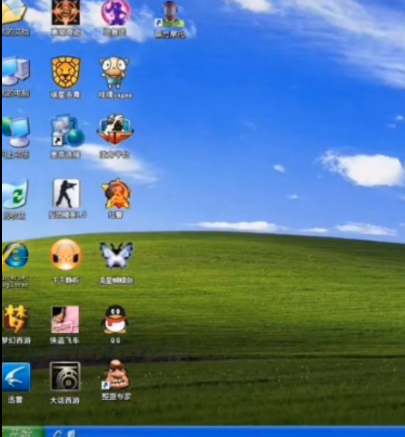Launch the 大话西游 game icon
This screenshot has height=437, width=405.
point(65,376)
